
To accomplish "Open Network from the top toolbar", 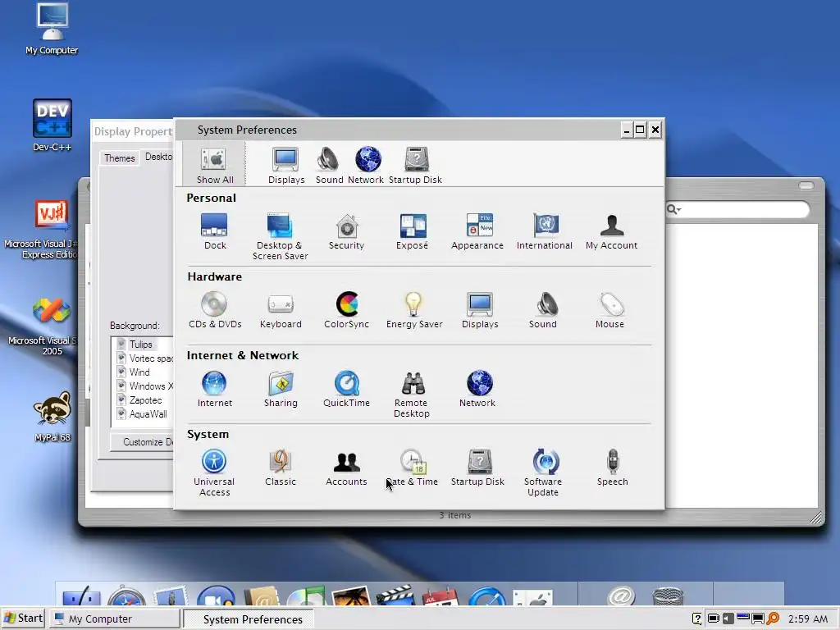I will pyautogui.click(x=366, y=165).
